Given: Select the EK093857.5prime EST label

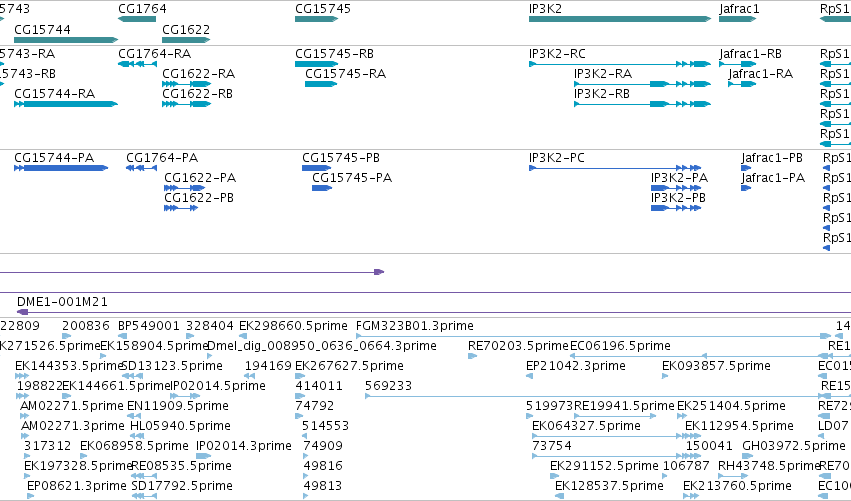Looking at the screenshot, I should tap(716, 366).
